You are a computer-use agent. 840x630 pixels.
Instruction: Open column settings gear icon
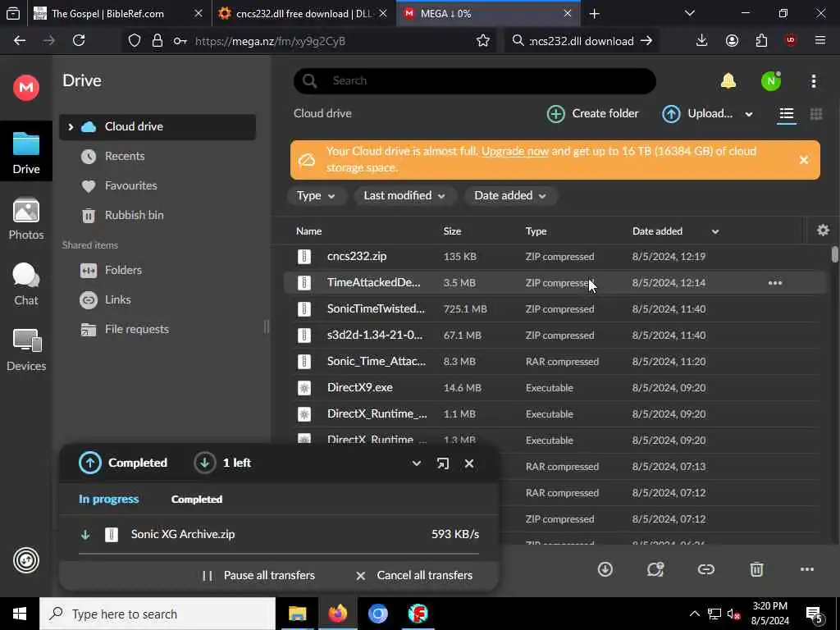pyautogui.click(x=823, y=231)
